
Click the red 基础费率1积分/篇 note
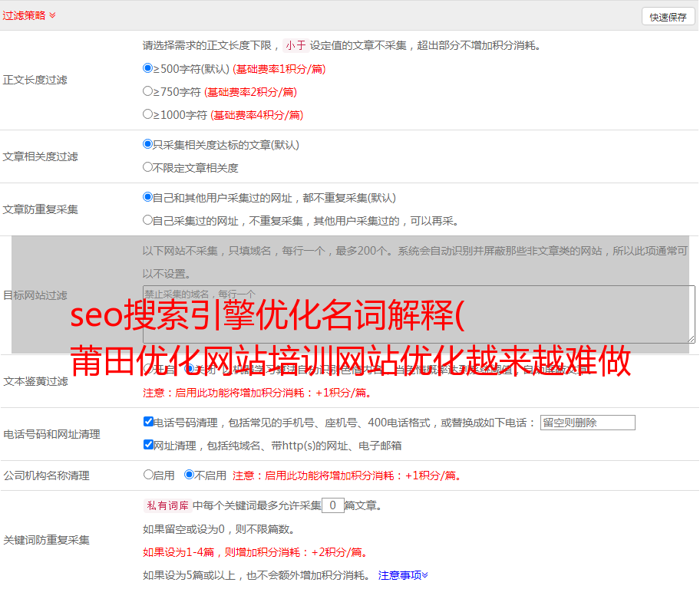(x=279, y=69)
